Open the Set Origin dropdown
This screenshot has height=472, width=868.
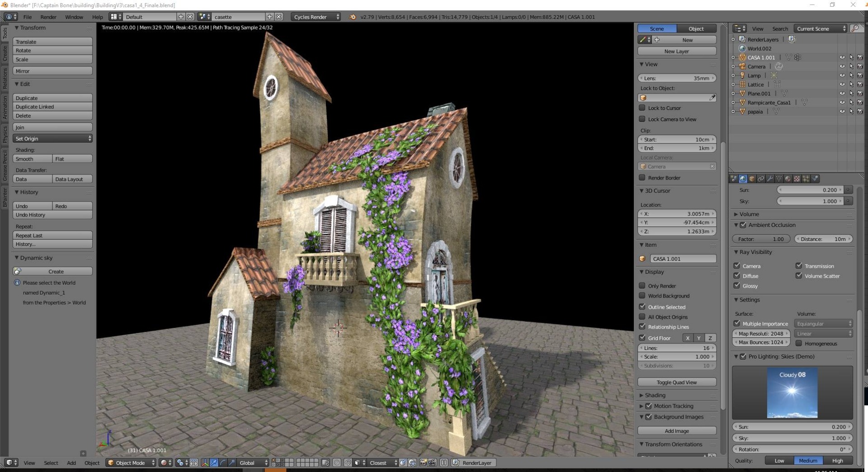[53, 138]
